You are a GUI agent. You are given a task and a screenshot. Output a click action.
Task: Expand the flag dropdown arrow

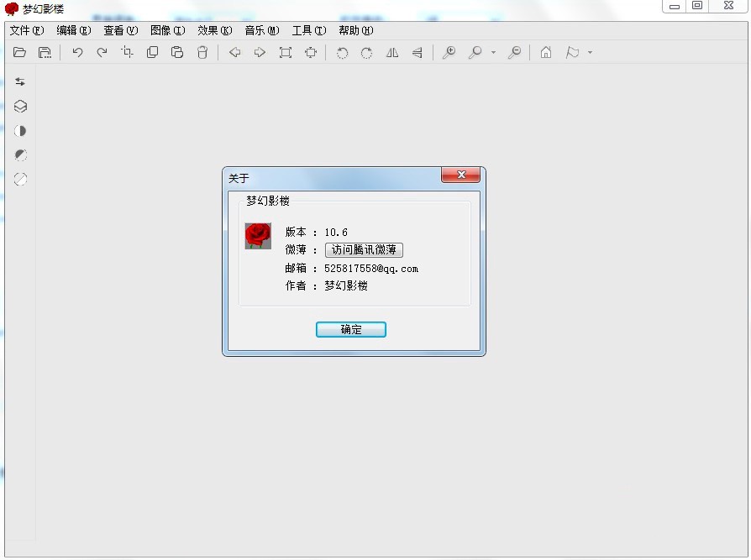[x=590, y=53]
